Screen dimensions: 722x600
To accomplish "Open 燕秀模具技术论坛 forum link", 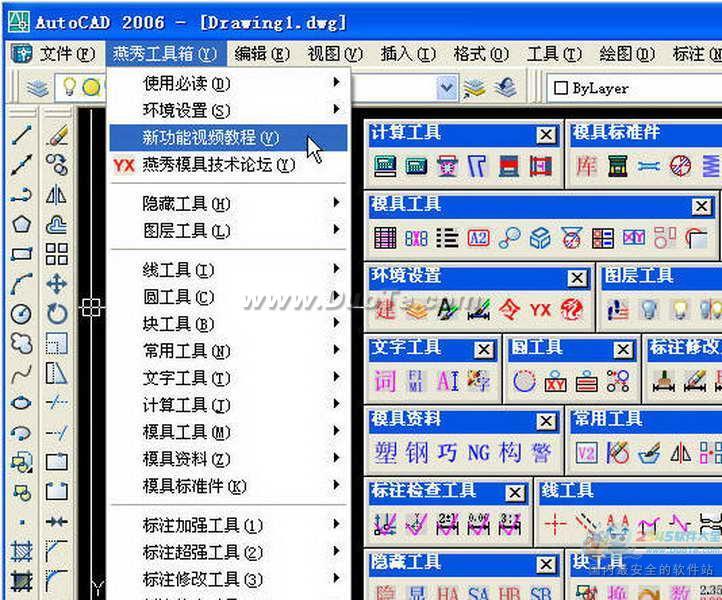I will point(218,164).
